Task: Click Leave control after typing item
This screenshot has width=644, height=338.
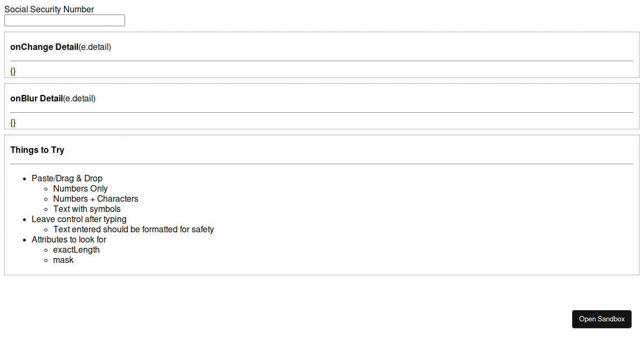Action: click(79, 219)
